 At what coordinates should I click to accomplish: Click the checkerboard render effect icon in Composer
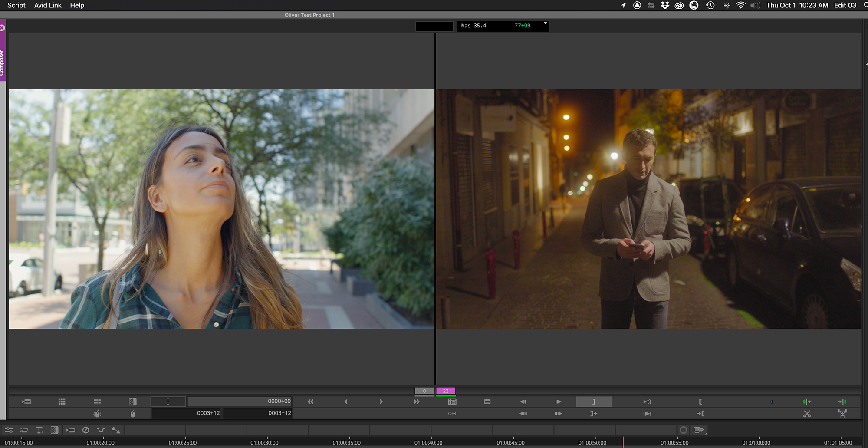132,402
